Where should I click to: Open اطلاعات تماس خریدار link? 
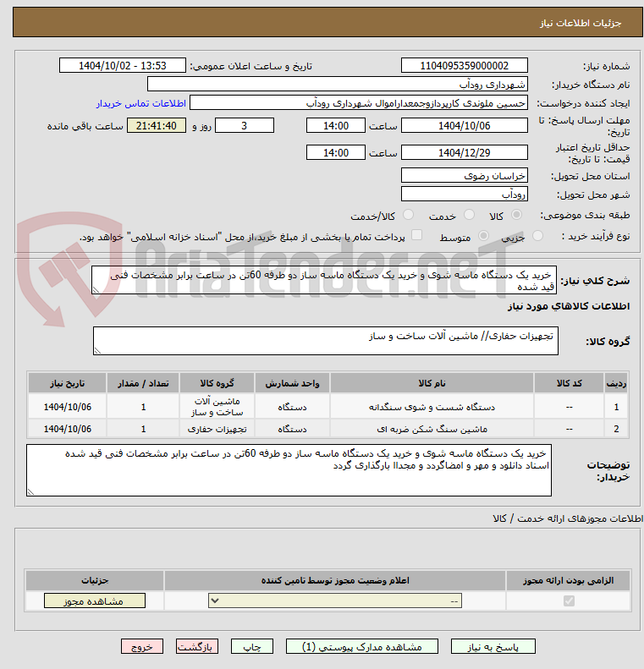coord(141,103)
